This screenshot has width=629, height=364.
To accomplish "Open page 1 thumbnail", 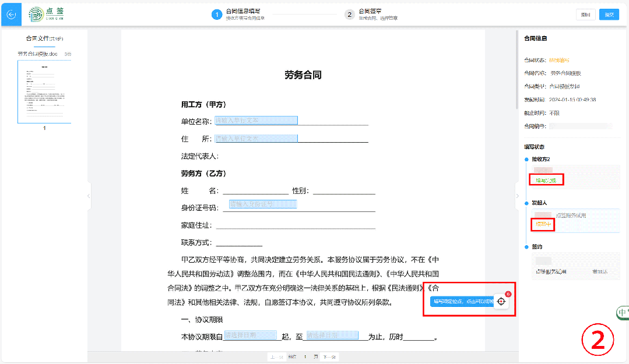I will [x=44, y=92].
